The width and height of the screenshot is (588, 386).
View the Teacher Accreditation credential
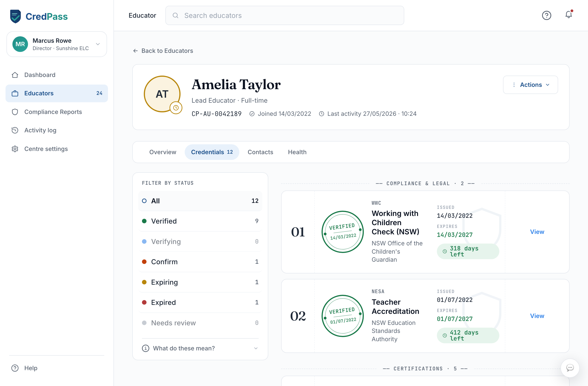click(x=537, y=316)
